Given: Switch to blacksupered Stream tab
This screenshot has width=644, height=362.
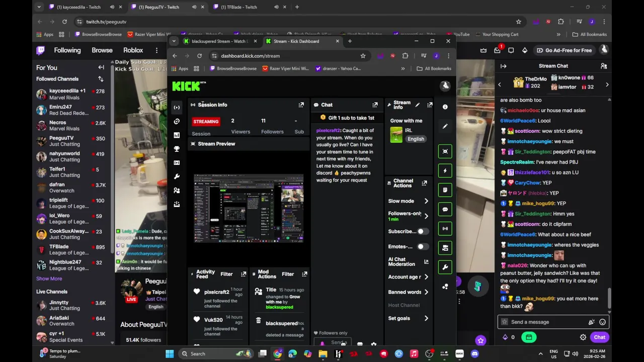Looking at the screenshot, I should pos(220,41).
